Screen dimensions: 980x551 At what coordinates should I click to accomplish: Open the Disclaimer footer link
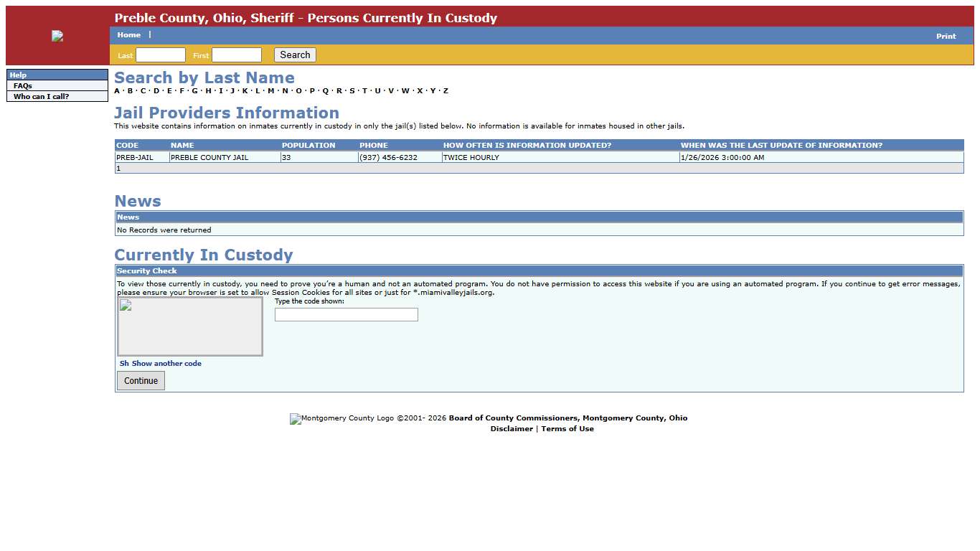pos(512,429)
